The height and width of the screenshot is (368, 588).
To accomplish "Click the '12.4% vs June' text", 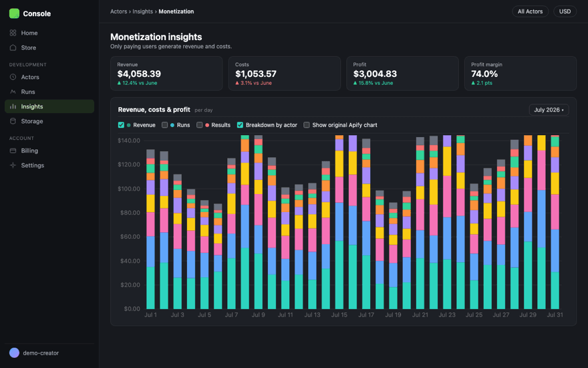I will tap(140, 83).
